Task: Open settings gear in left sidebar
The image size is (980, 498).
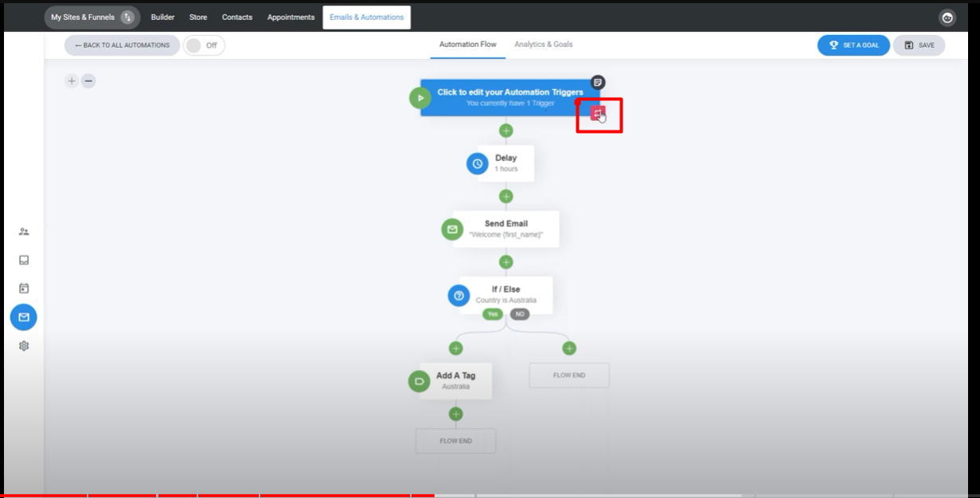Action: click(24, 346)
